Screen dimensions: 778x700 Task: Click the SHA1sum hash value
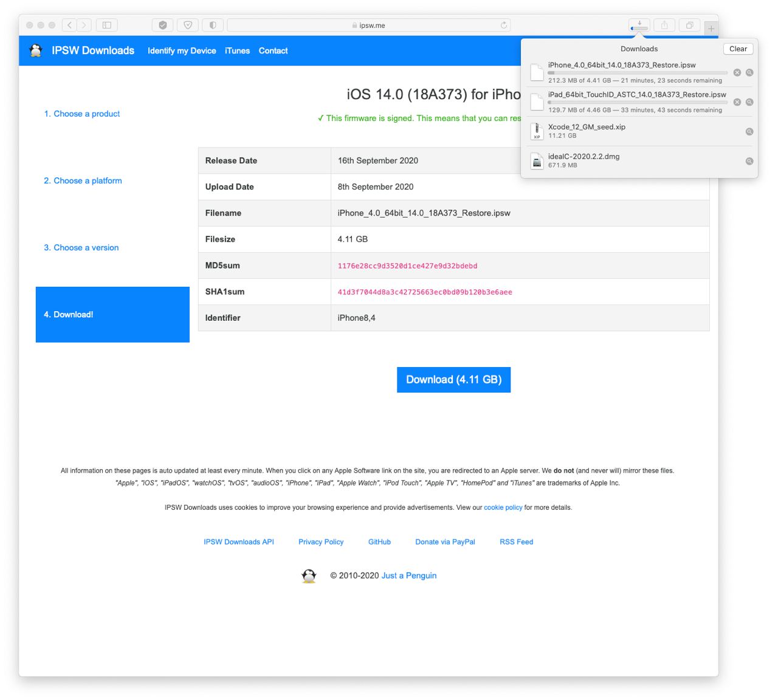coord(425,292)
